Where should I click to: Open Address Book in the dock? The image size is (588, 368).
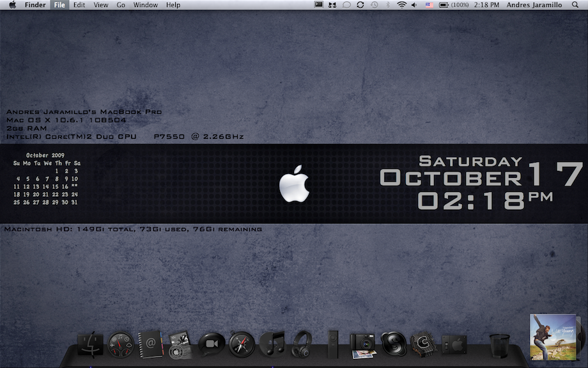click(x=151, y=344)
